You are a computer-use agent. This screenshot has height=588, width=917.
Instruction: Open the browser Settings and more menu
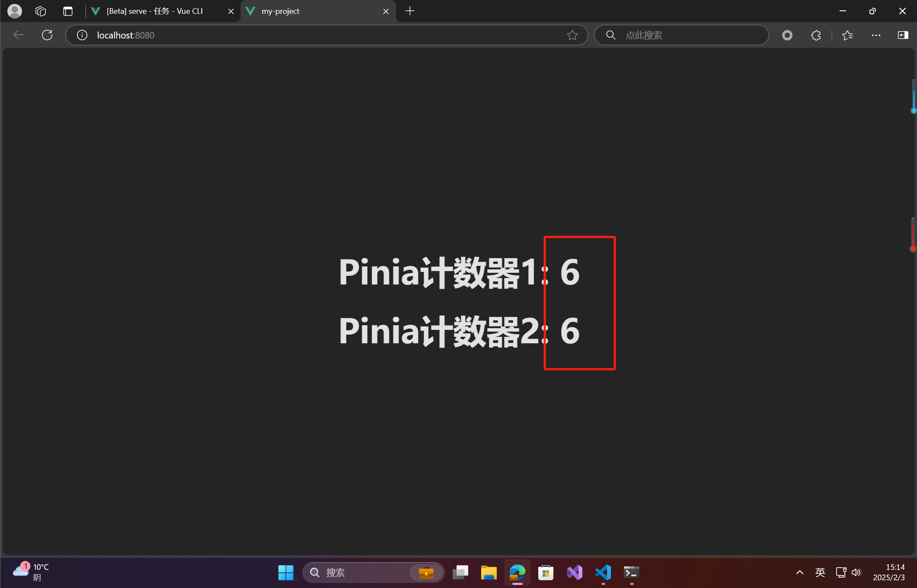(x=876, y=35)
